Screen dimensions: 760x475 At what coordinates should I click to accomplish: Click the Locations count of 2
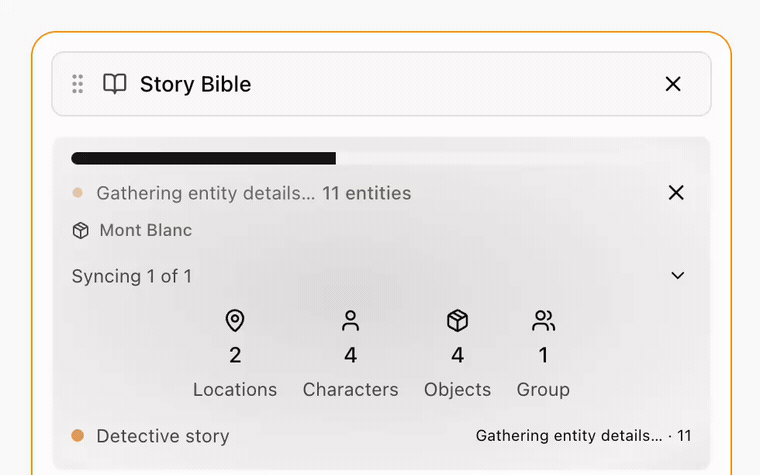tap(235, 355)
